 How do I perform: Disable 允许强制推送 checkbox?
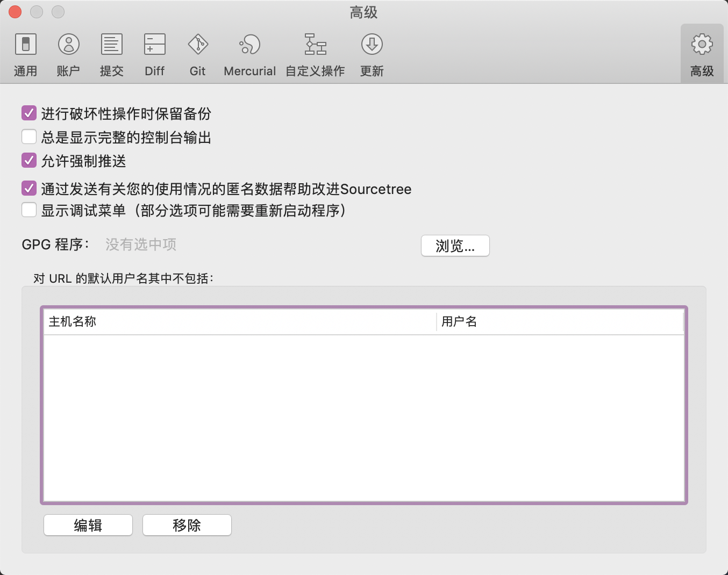point(29,161)
